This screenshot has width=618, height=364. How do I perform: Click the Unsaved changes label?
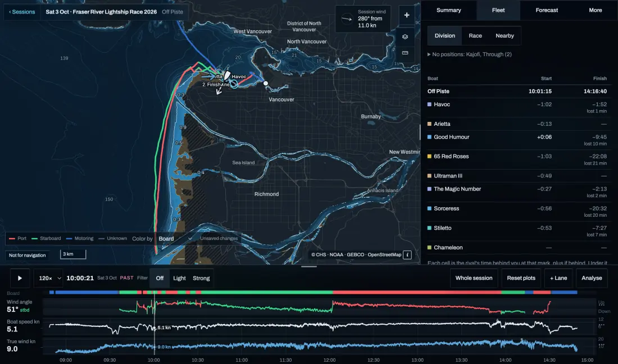pyautogui.click(x=219, y=238)
